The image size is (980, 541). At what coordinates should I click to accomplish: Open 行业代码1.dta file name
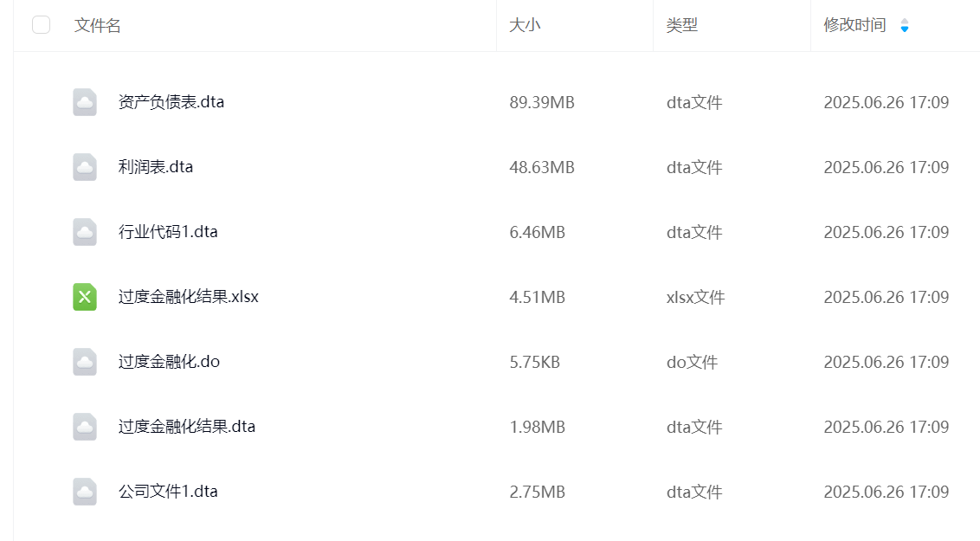(x=168, y=232)
